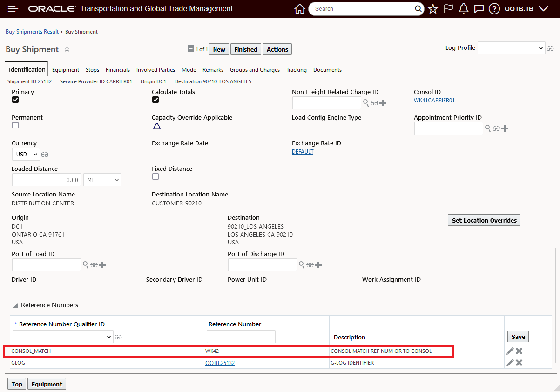The height and width of the screenshot is (392, 560).
Task: Open DEFAULT exchange rate link
Action: (x=303, y=152)
